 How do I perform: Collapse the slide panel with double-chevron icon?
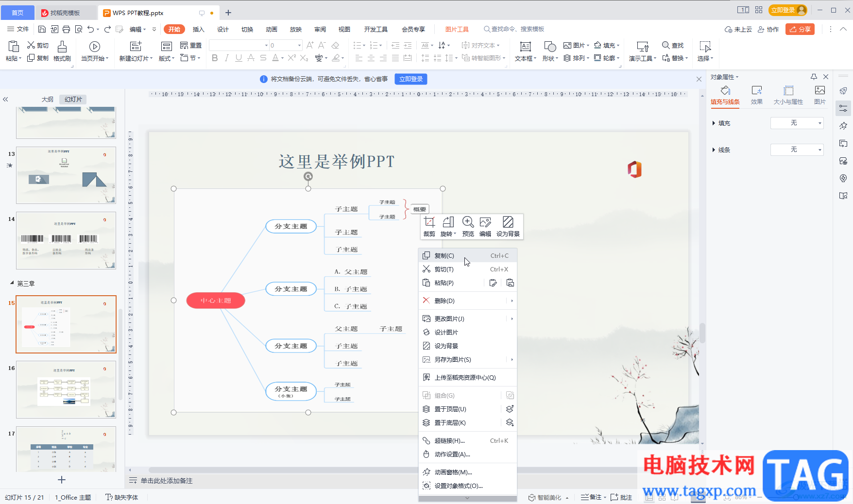pyautogui.click(x=5, y=99)
